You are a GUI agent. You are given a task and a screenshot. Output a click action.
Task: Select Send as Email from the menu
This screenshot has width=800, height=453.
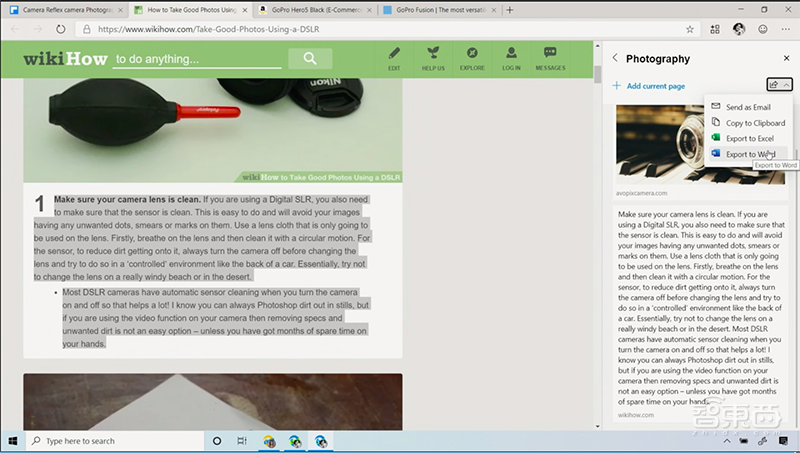(x=747, y=107)
